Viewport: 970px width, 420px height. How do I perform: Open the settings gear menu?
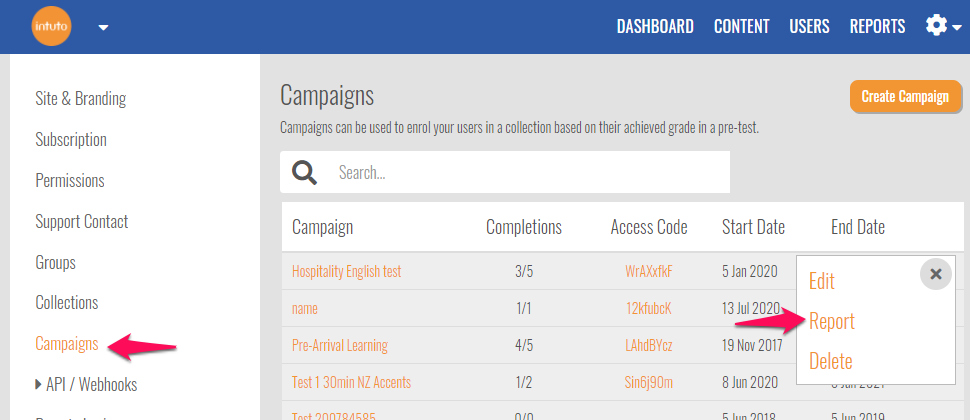pyautogui.click(x=940, y=26)
